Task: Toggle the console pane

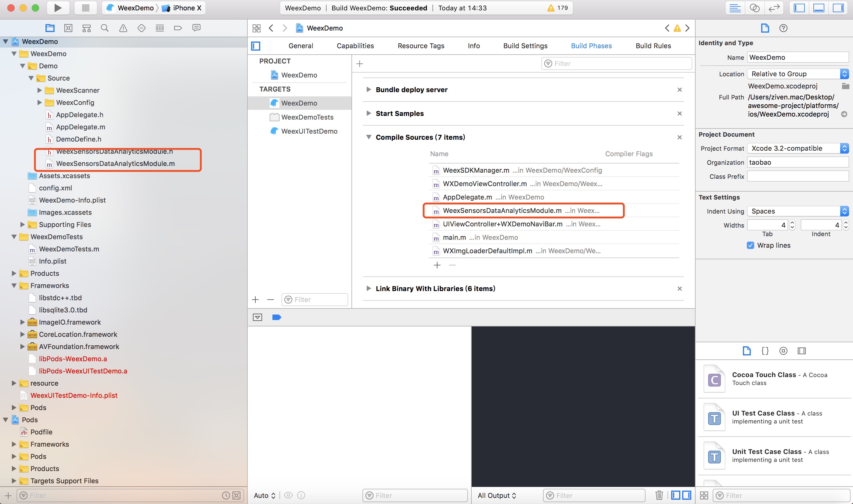Action: 687,495
